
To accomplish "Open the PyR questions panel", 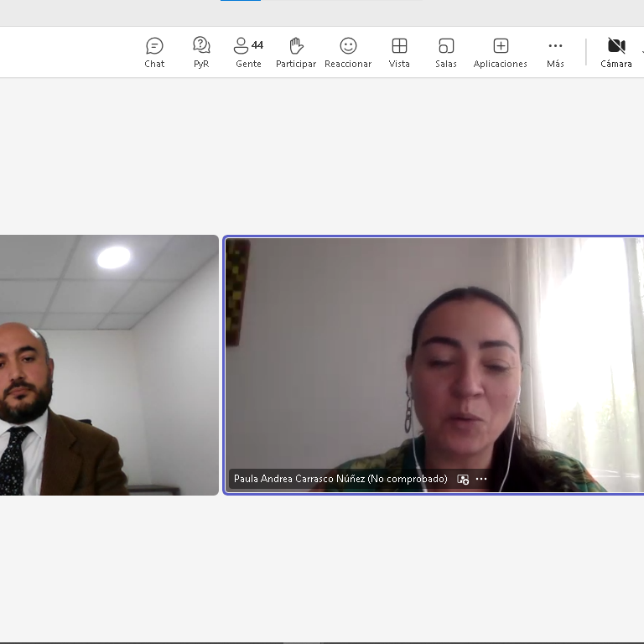I will [x=201, y=53].
